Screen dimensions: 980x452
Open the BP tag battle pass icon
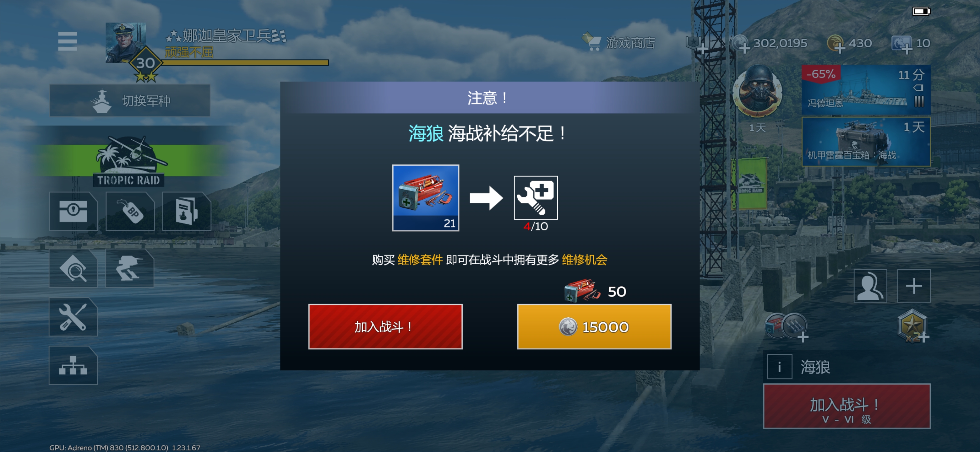pyautogui.click(x=130, y=211)
